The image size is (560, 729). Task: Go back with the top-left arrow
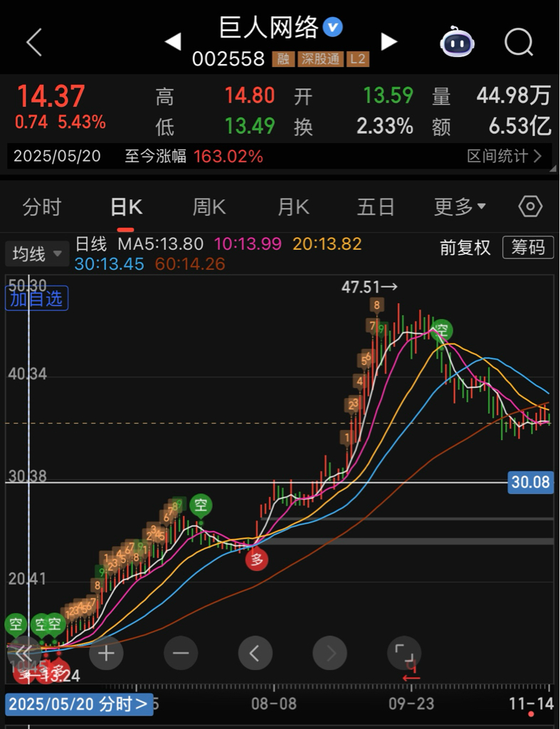point(34,42)
